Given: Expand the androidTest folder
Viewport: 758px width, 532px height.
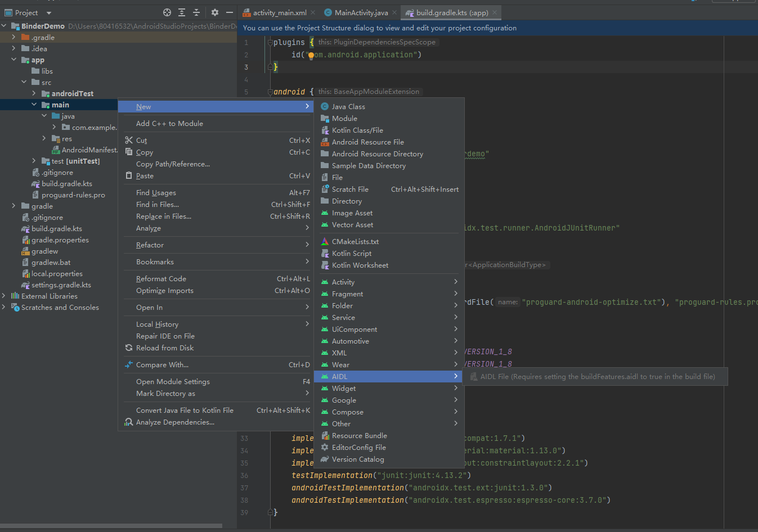Looking at the screenshot, I should tap(34, 93).
